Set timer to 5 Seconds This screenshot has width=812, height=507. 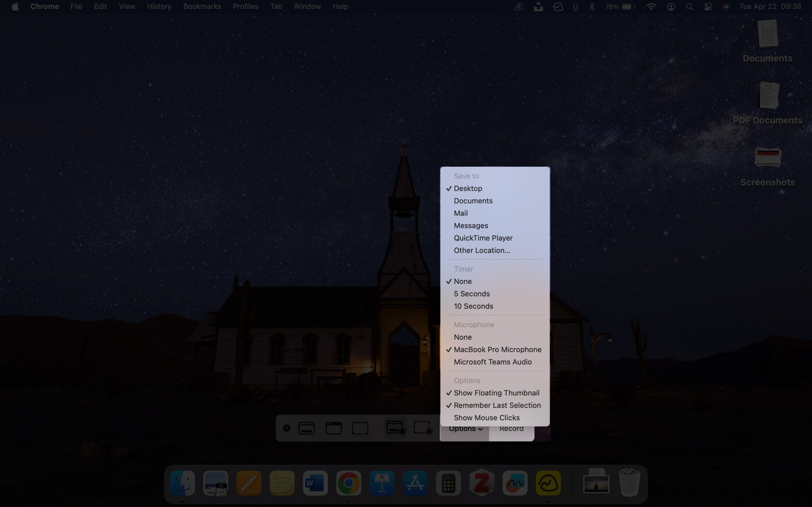tap(472, 293)
